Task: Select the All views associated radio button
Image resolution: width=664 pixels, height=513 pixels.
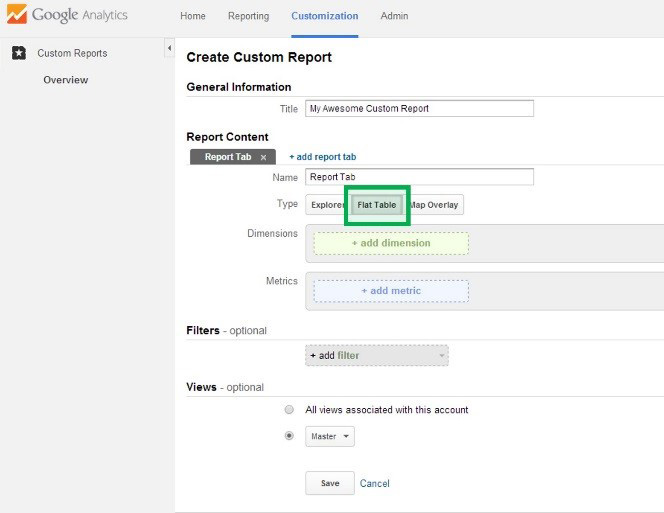Action: (x=289, y=410)
